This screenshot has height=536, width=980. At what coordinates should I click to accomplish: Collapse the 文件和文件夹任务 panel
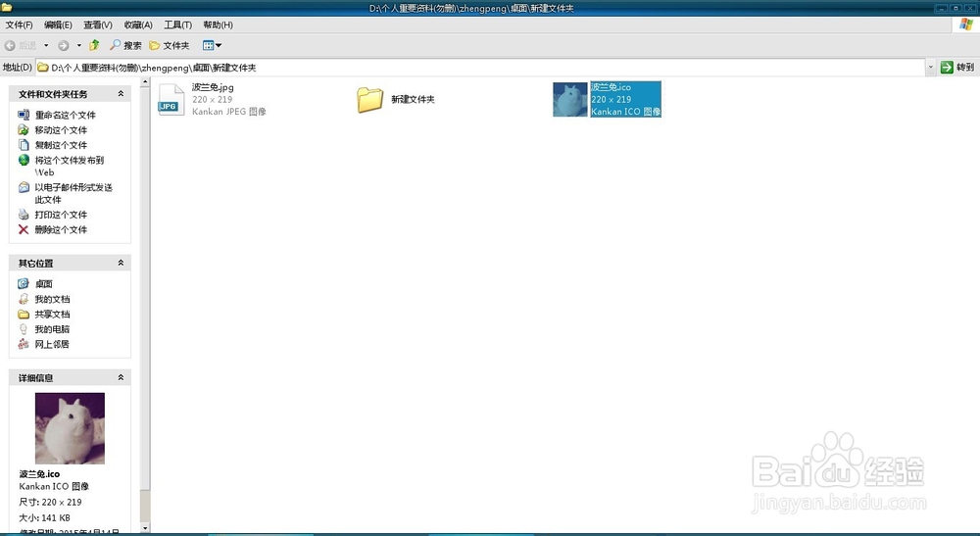click(x=121, y=94)
